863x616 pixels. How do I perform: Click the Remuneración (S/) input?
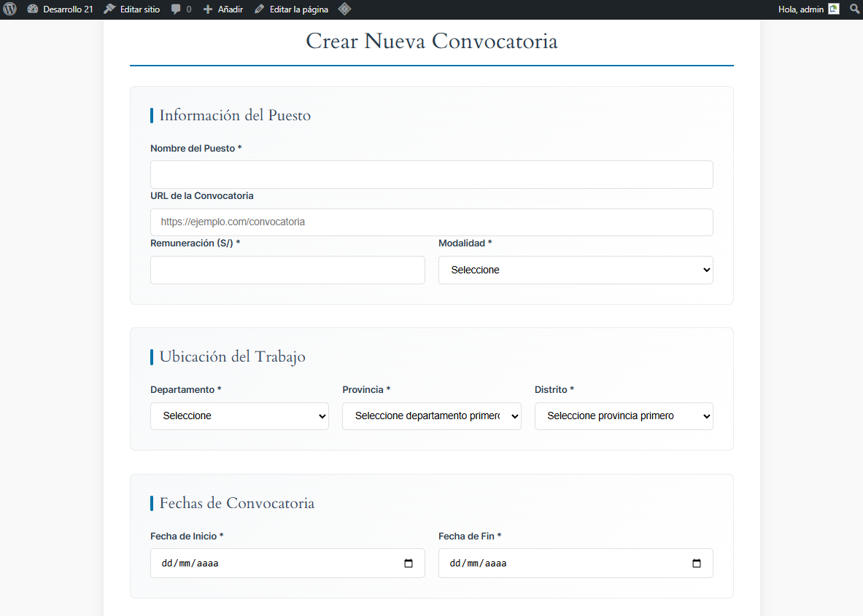(287, 270)
